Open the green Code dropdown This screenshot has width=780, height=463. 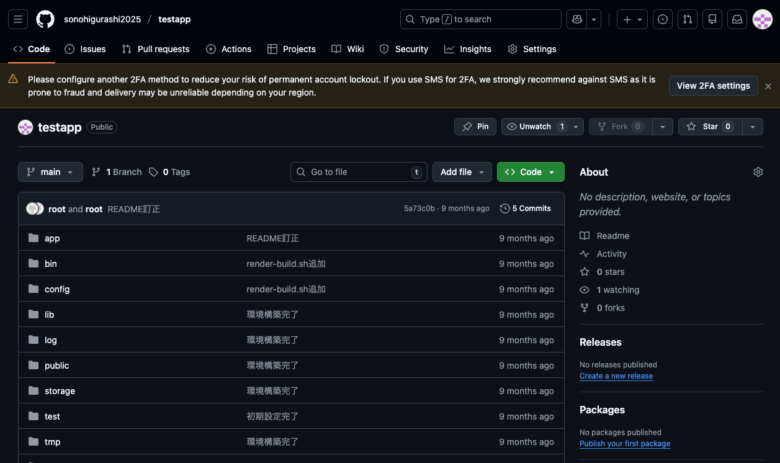pos(530,172)
